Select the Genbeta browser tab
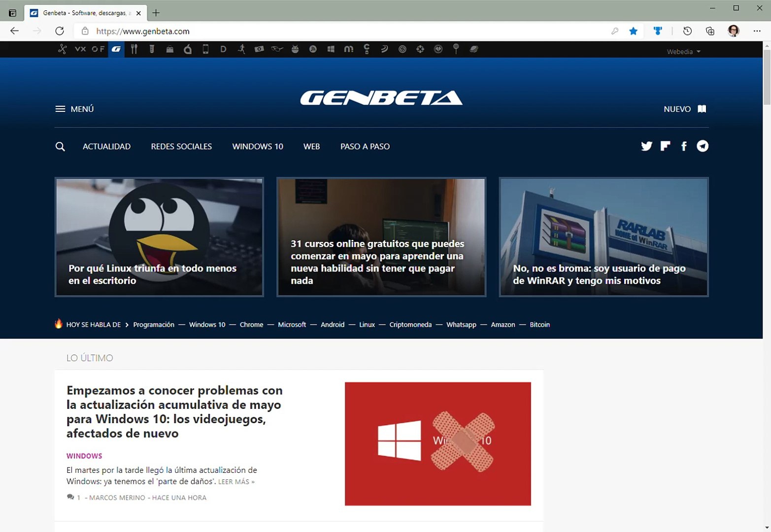The image size is (771, 532). [x=85, y=13]
